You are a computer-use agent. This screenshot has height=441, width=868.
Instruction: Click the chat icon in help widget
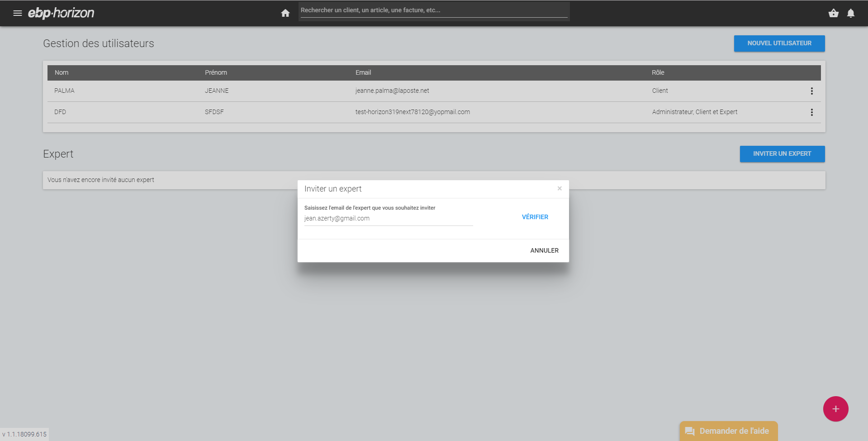tap(690, 431)
